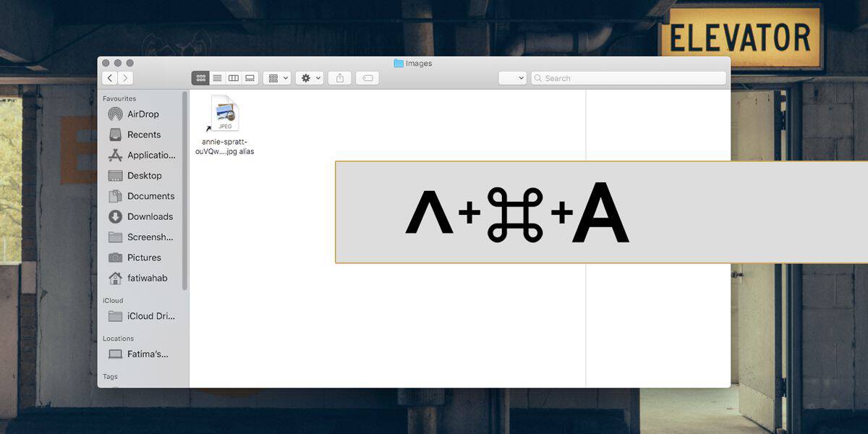Viewport: 868px width, 434px height.
Task: Go back with the left arrow
Action: click(110, 78)
